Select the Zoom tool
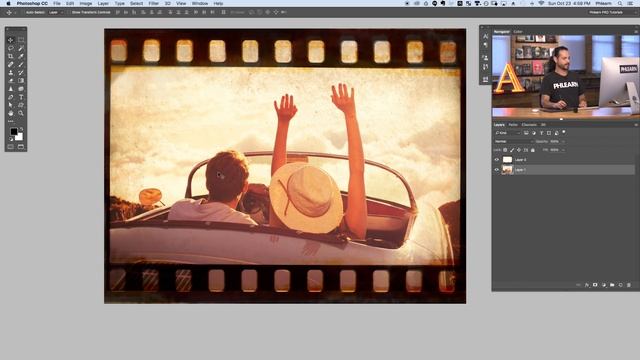Screen dimensions: 640x360 pyautogui.click(x=21, y=113)
